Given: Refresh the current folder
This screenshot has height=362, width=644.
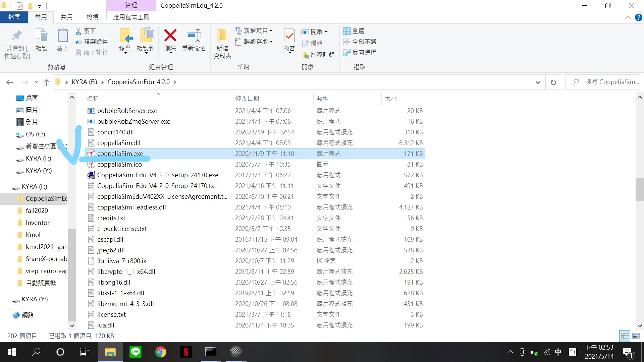Looking at the screenshot, I should [553, 82].
